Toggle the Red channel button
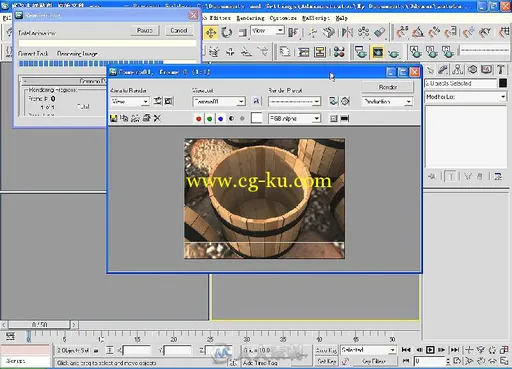 199,119
